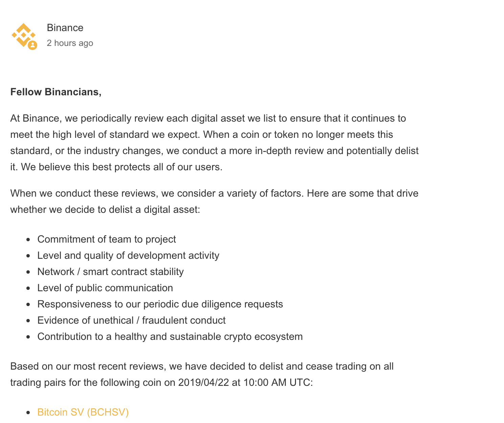
Task: Click the "Evidence of unethical / fraudulent conduct" bullet
Action: [131, 320]
